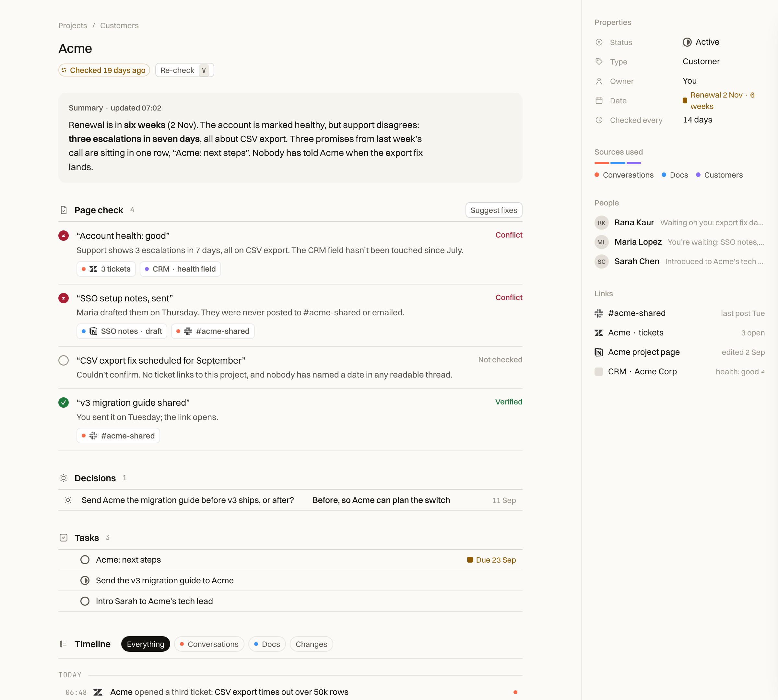Select the Everything timeline filter
Viewport: 778px width, 700px height.
146,644
